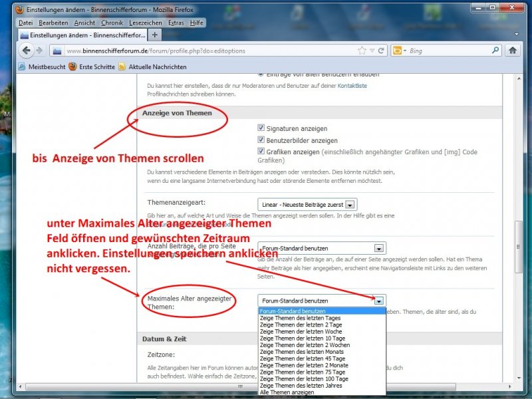
Task: Click the Home button icon
Action: tap(513, 51)
